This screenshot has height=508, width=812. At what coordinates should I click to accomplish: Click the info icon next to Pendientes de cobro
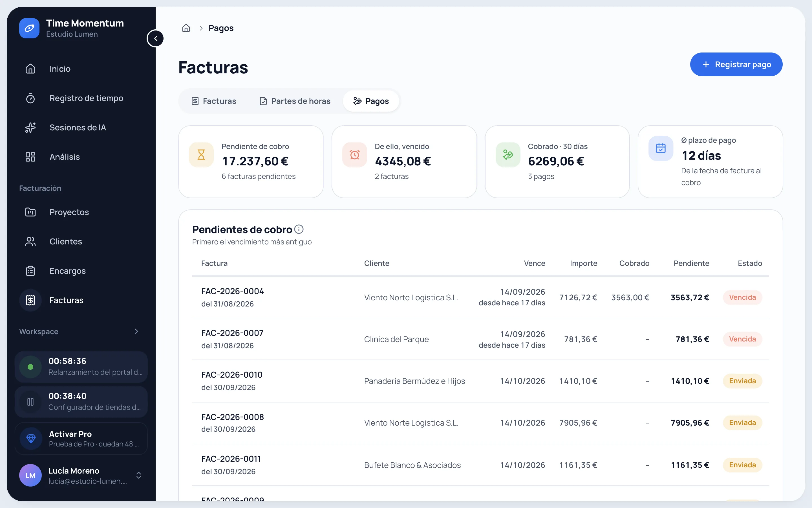pos(299,229)
